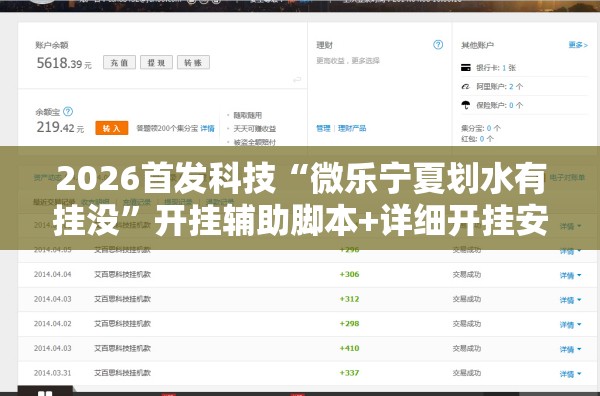
Task: Open the 详情 link beside 集分宝 offer
Action: (207, 128)
